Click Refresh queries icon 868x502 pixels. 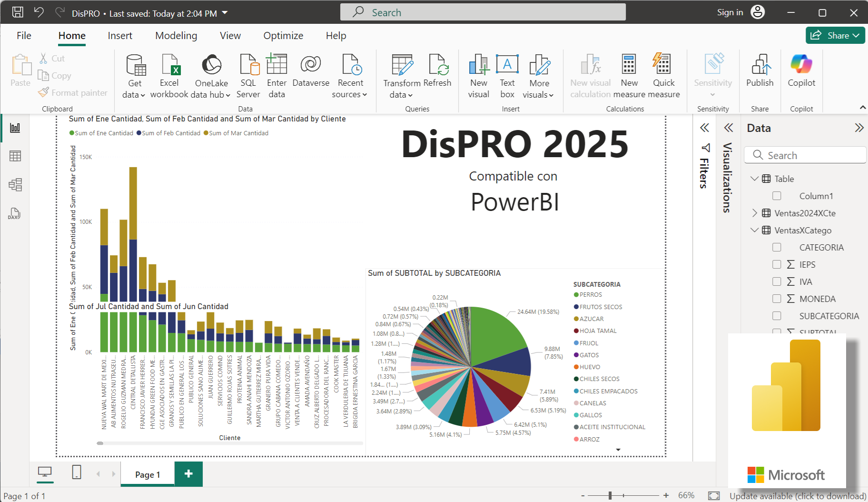[x=438, y=65]
